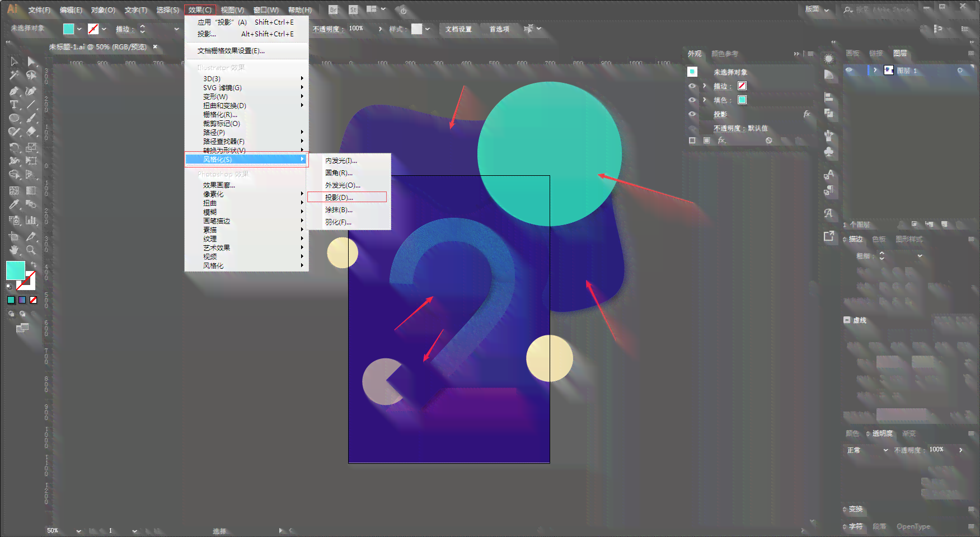Click 首选项 button
The width and height of the screenshot is (980, 537).
coord(499,29)
